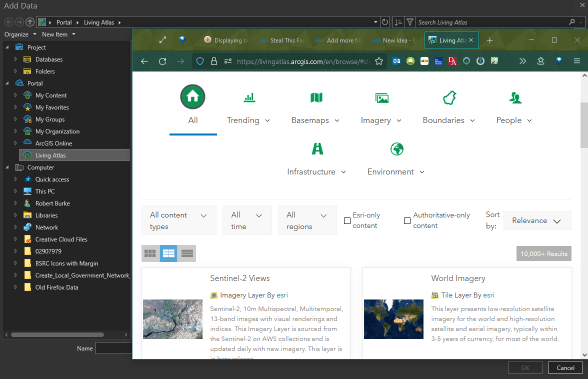Expand the New Item menu

point(58,34)
